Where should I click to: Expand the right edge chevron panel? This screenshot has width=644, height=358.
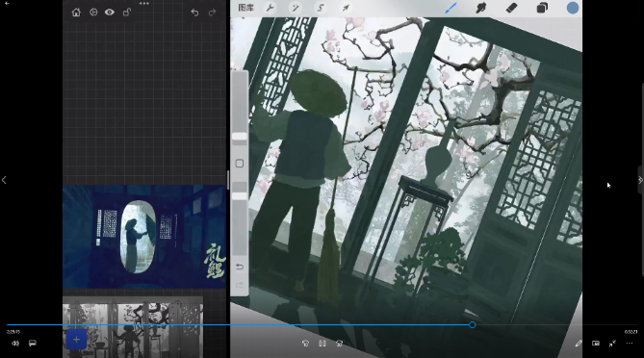click(640, 180)
